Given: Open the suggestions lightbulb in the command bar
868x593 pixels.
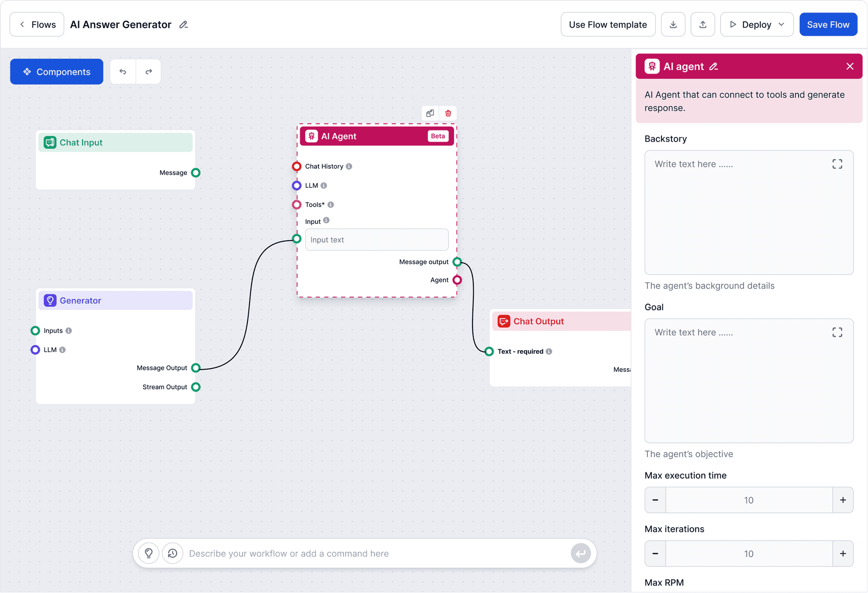Looking at the screenshot, I should click(x=148, y=553).
